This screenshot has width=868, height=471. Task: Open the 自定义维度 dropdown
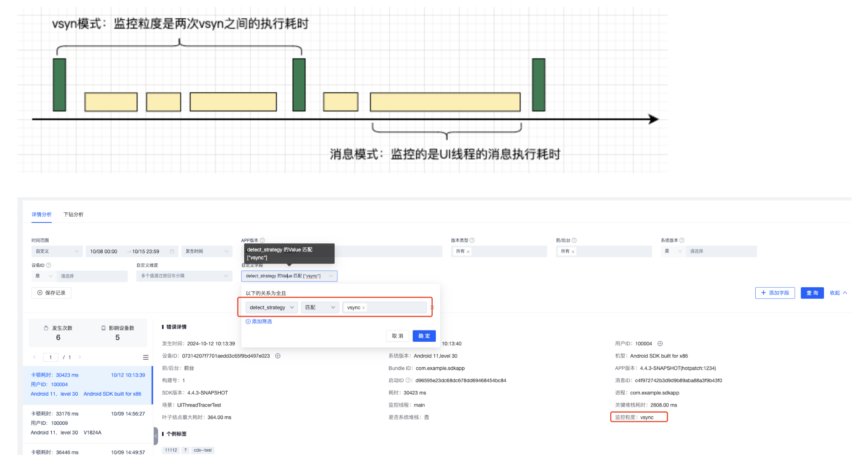click(184, 276)
